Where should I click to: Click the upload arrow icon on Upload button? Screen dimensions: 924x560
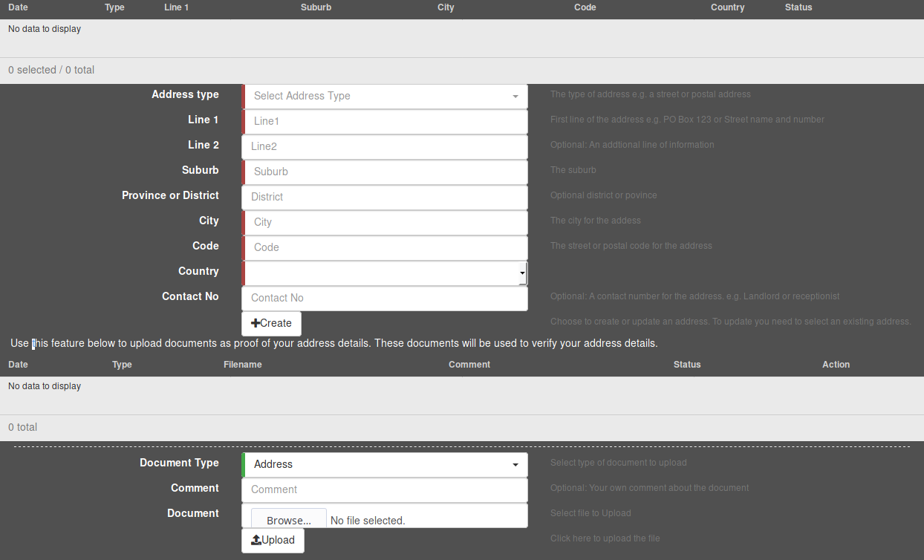tap(256, 540)
